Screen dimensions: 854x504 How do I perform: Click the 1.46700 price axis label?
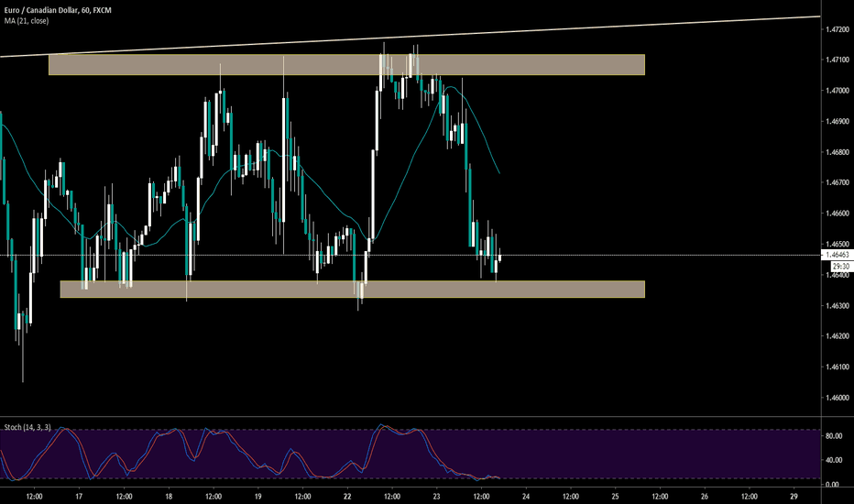tap(838, 182)
